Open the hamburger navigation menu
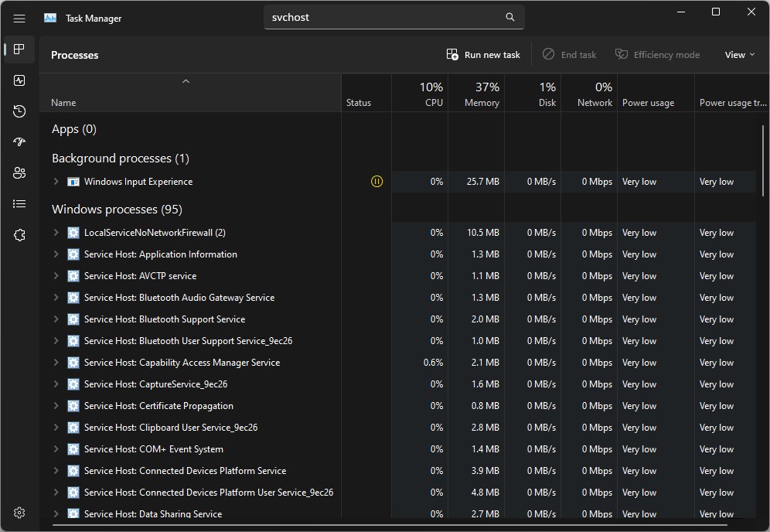The height and width of the screenshot is (532, 770). coord(19,19)
